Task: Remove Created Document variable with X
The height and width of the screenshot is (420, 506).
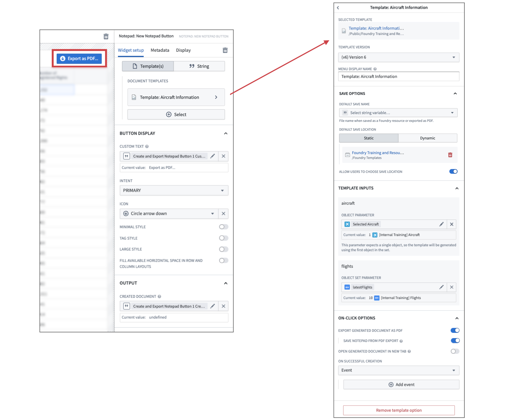Action: point(224,306)
